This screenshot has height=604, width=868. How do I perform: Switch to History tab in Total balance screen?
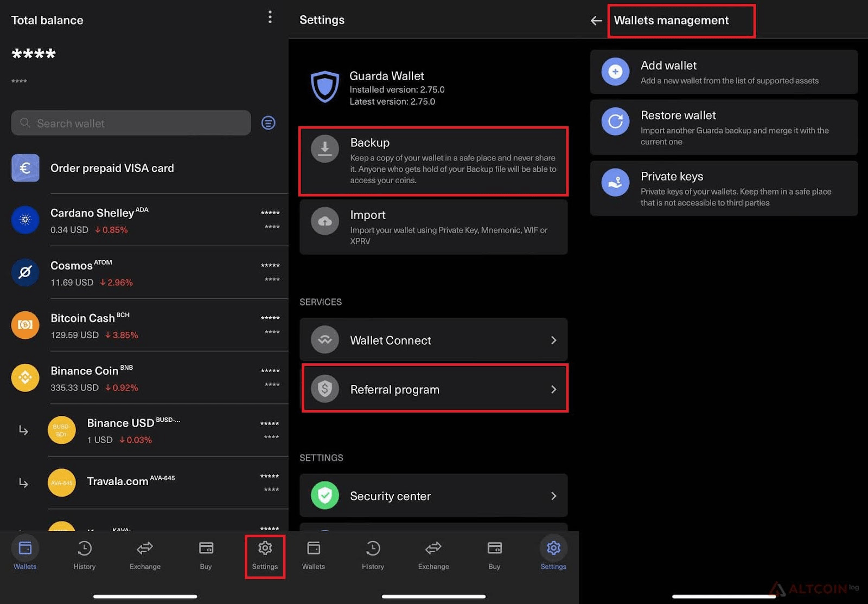click(85, 555)
